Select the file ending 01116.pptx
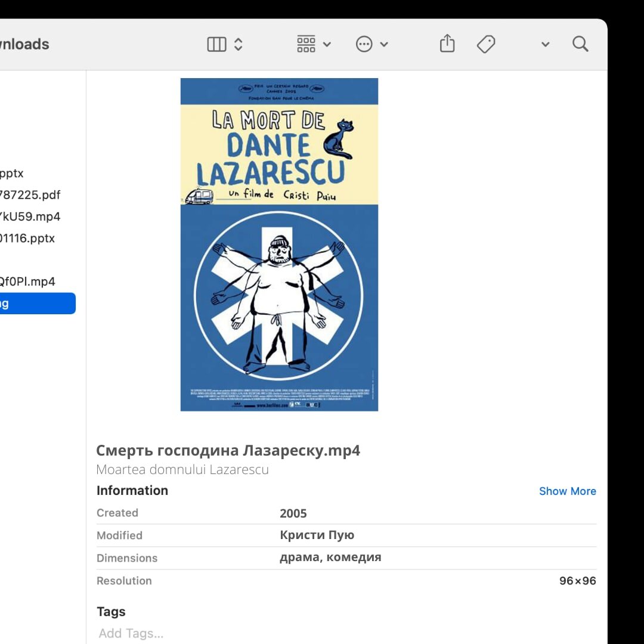This screenshot has height=644, width=644. pyautogui.click(x=27, y=238)
